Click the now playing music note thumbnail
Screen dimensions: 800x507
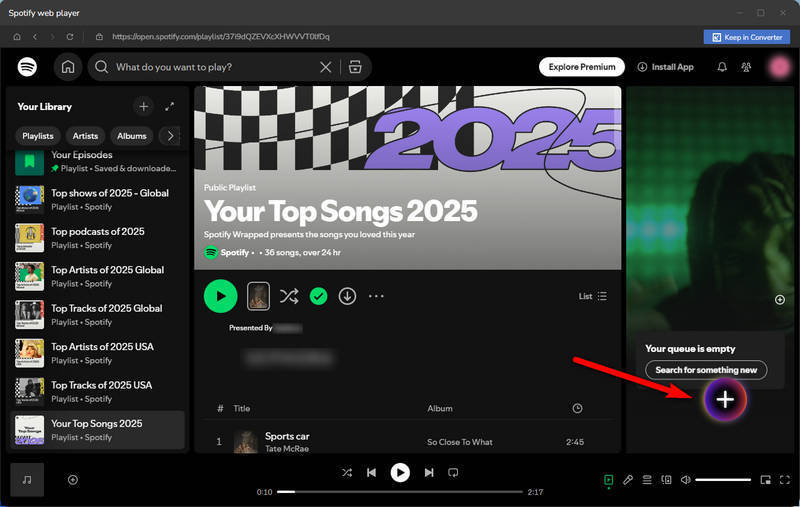[27, 480]
